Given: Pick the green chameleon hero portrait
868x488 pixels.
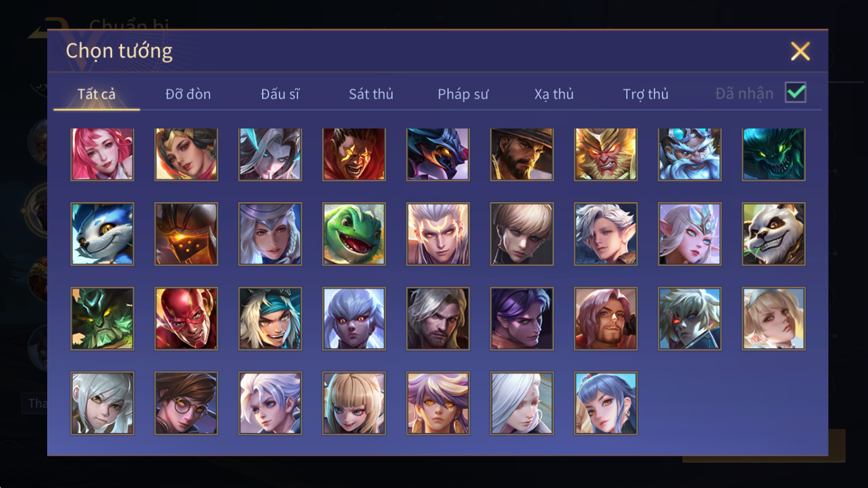Looking at the screenshot, I should tap(354, 234).
